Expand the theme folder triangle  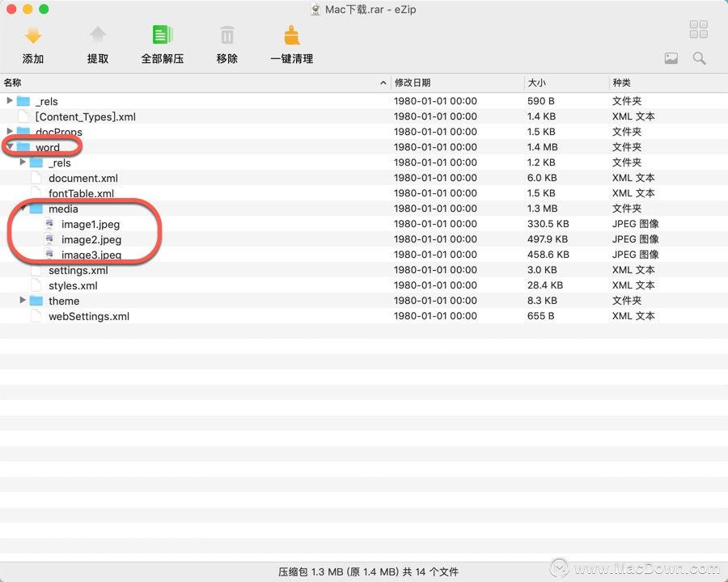coord(23,300)
